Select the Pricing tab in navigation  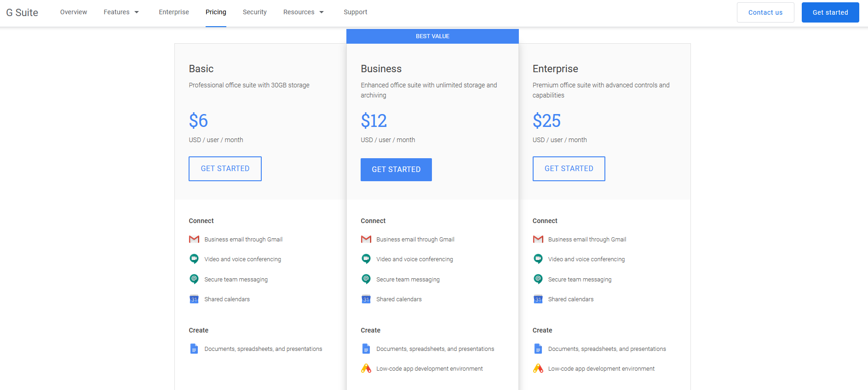coord(216,12)
